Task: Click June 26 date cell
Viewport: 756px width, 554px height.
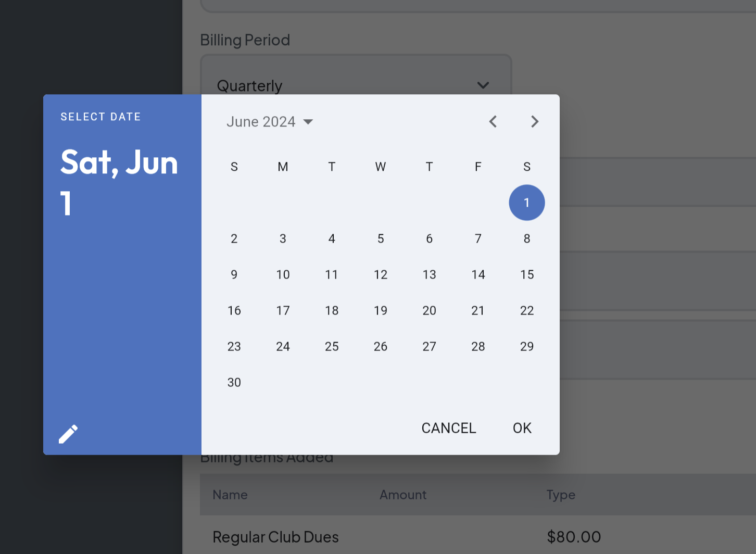Action: point(381,346)
